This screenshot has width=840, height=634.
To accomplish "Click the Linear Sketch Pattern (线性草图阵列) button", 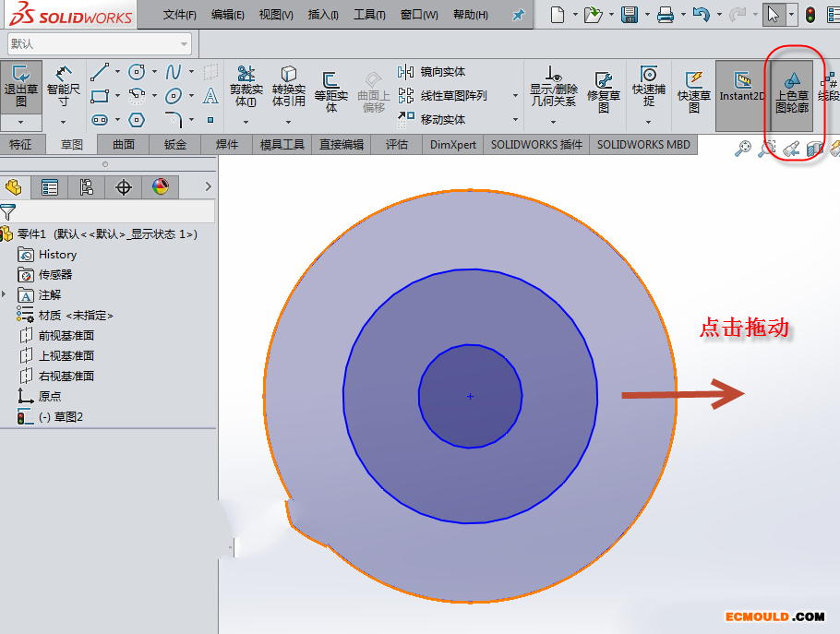I will point(454,95).
